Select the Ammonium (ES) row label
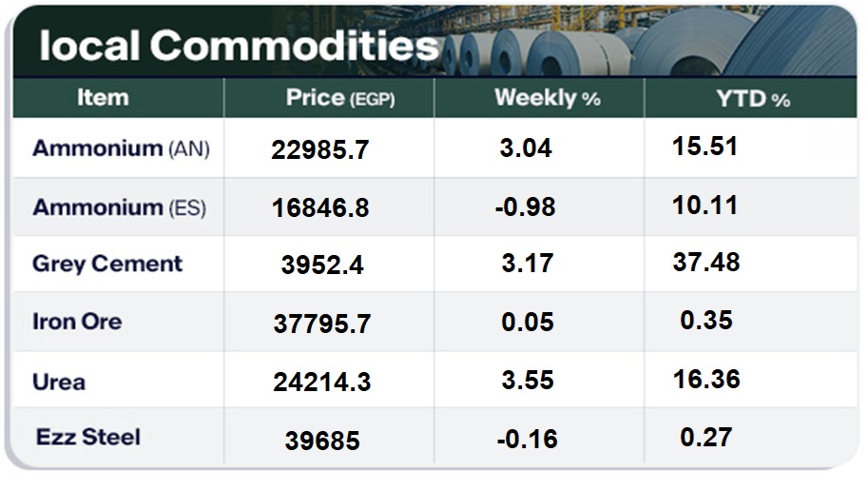 (119, 206)
